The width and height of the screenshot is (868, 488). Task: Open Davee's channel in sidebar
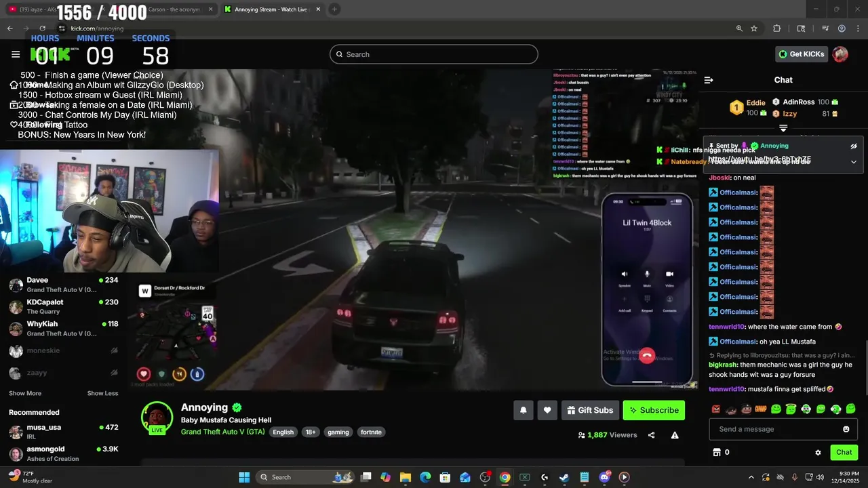(x=64, y=285)
